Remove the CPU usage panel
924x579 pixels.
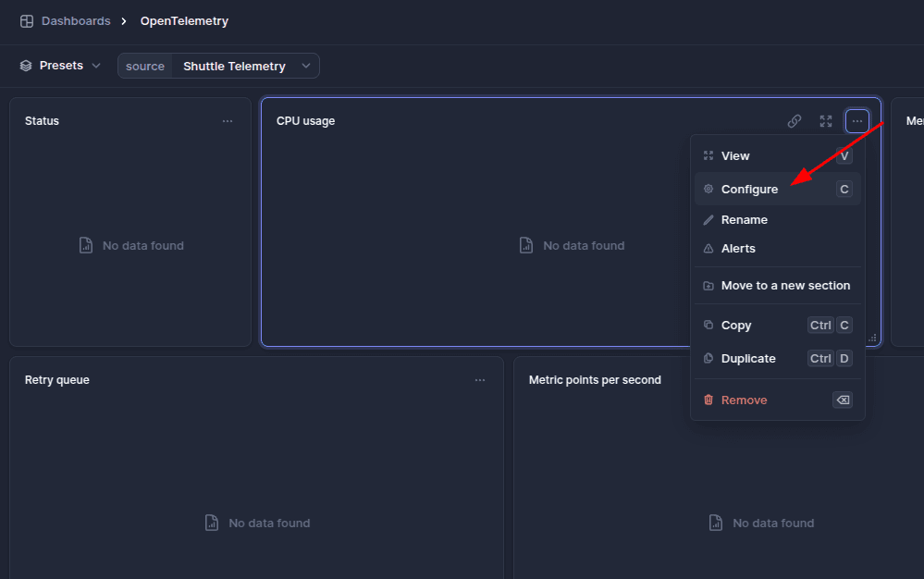point(744,400)
